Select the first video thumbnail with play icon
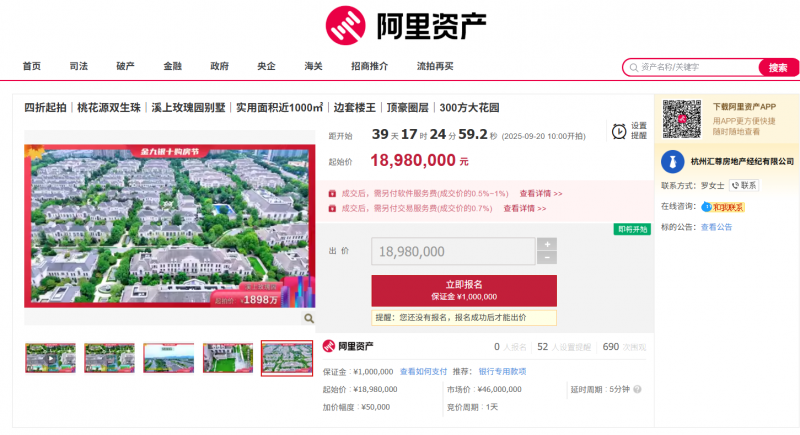The image size is (800, 435). [51, 358]
